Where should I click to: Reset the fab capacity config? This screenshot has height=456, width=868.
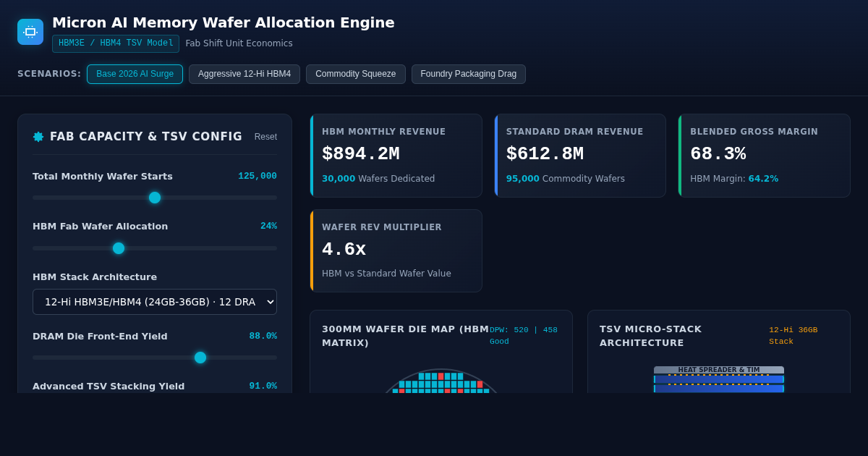point(265,137)
